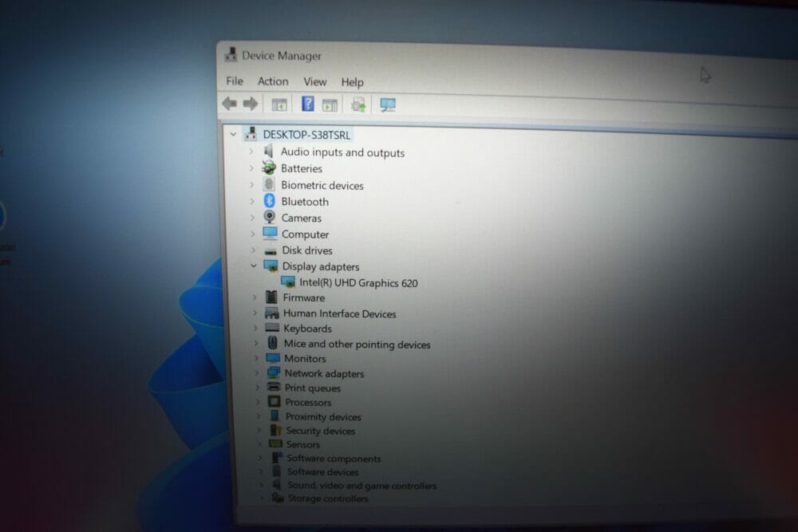Click the DESKTOP-S38TSRL computer icon
Image resolution: width=798 pixels, height=532 pixels.
[x=251, y=134]
